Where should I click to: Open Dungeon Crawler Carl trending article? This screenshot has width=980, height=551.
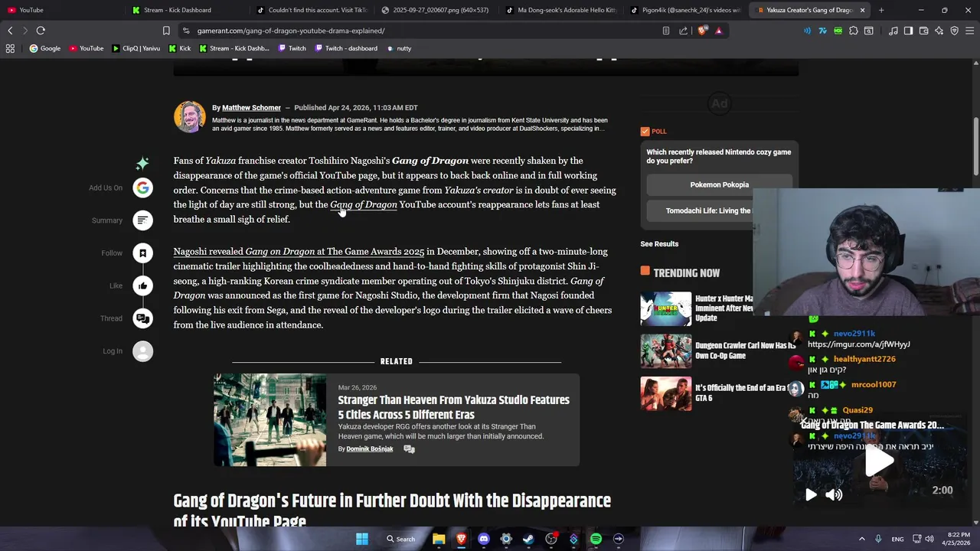(x=745, y=350)
